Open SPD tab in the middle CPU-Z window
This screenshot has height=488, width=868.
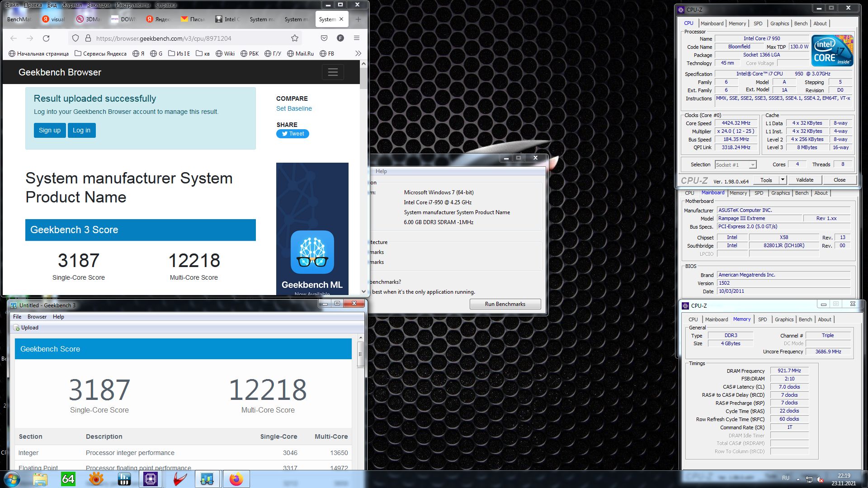tap(759, 193)
